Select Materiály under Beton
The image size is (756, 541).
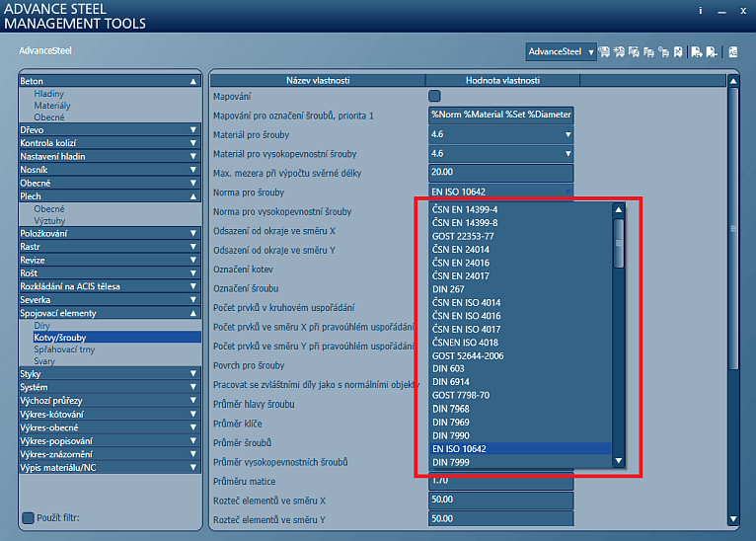tap(52, 105)
